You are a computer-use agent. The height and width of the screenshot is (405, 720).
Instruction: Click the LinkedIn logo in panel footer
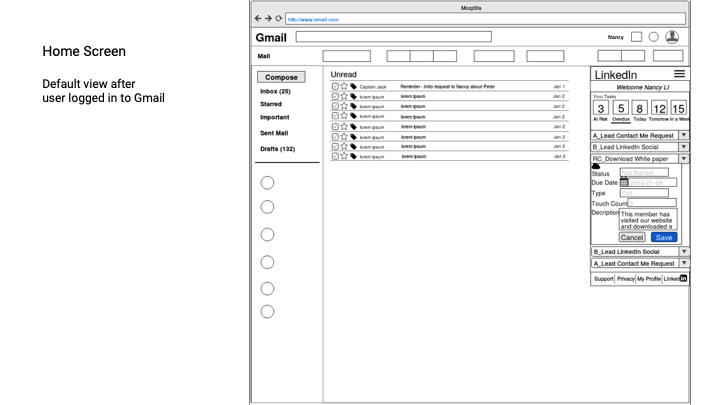click(683, 279)
